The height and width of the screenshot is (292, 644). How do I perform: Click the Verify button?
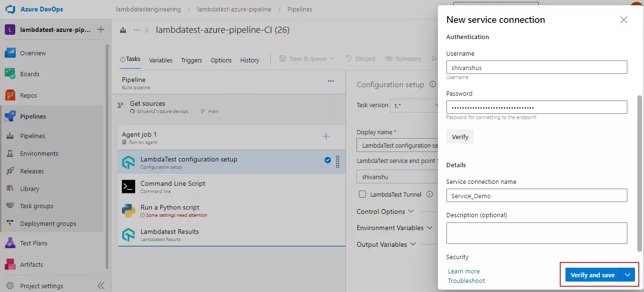pos(460,136)
